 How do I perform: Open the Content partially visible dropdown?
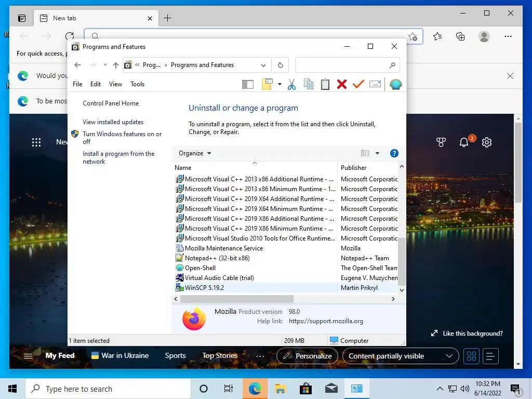401,356
